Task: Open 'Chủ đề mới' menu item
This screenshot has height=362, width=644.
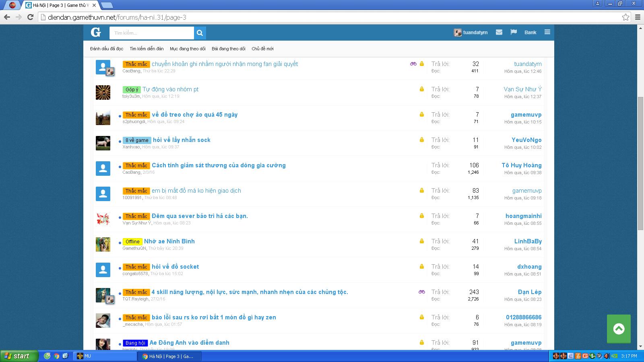Action: click(x=262, y=49)
